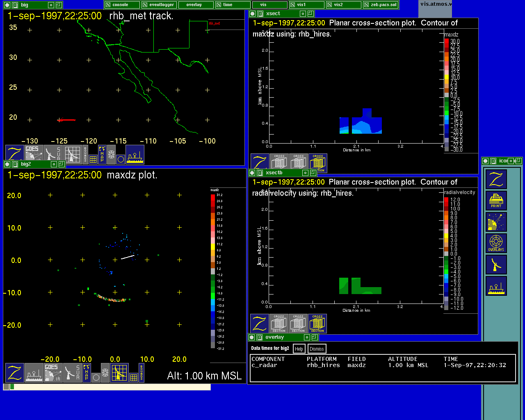Open the OVERLAYS icon in the icon bar
Viewport: 525px width, 420px height.
point(496,243)
